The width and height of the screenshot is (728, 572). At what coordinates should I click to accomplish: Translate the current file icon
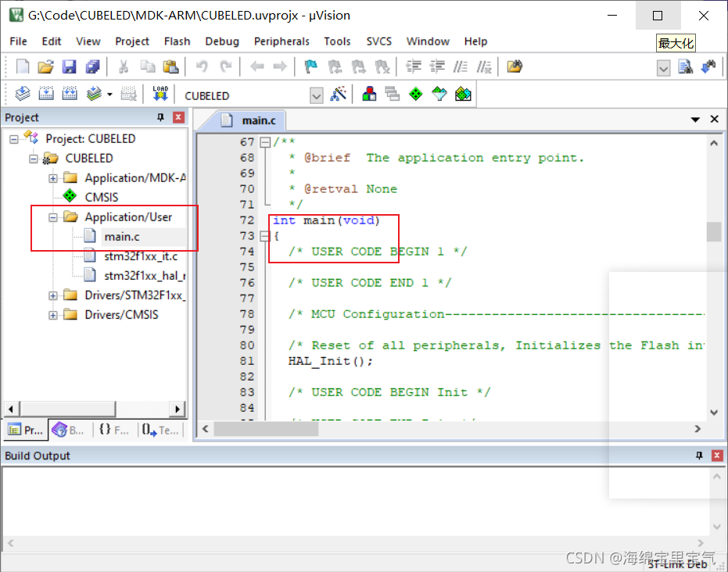coord(23,95)
